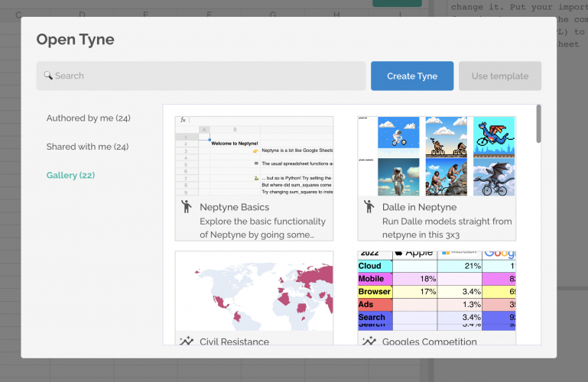Open the Civil Resistance title link
This screenshot has width=588, height=382.
coord(234,342)
